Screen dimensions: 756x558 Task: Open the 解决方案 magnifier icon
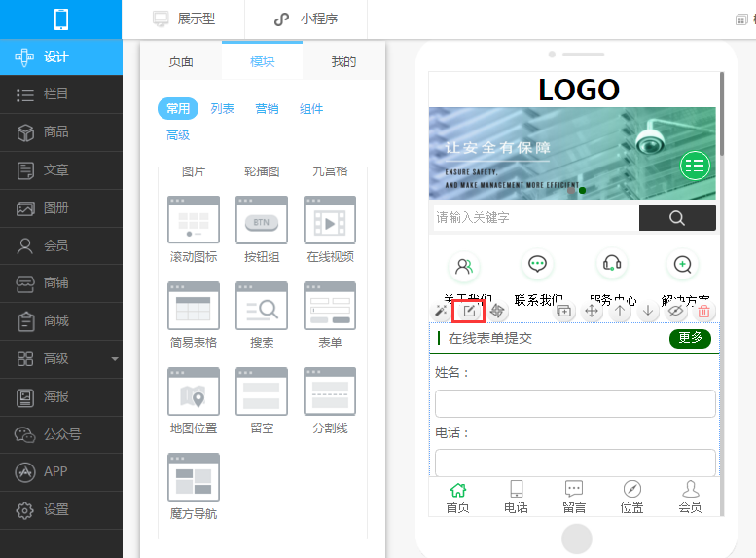[683, 265]
